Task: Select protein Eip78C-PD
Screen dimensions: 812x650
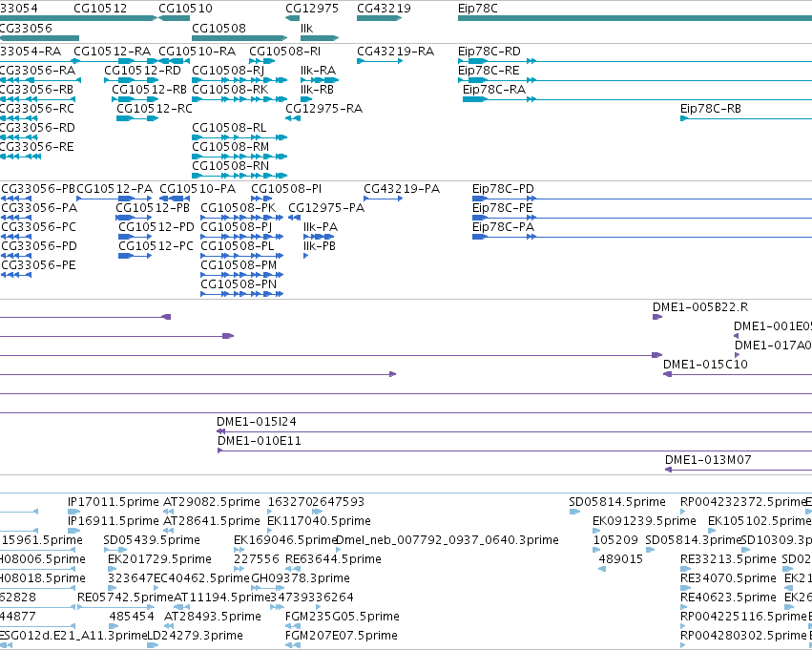Action: 503,189
